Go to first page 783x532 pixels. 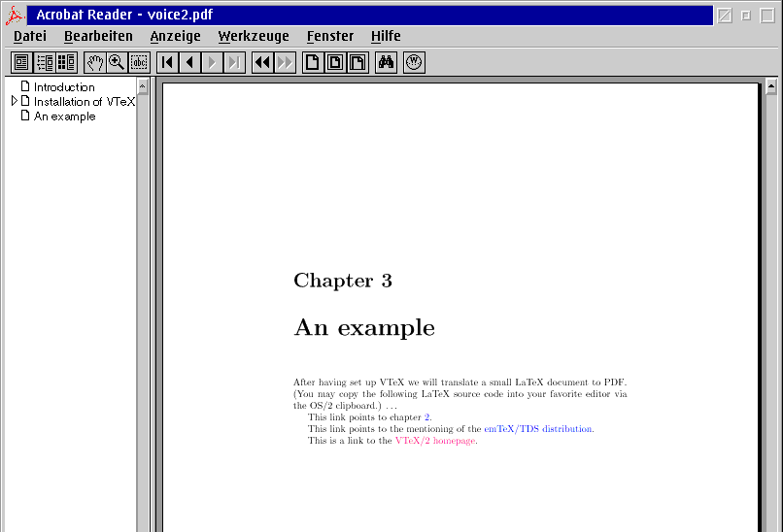(167, 63)
